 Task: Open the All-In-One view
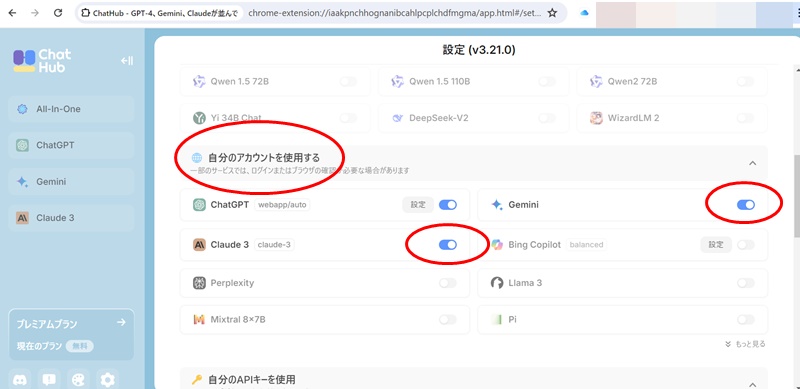tap(71, 109)
